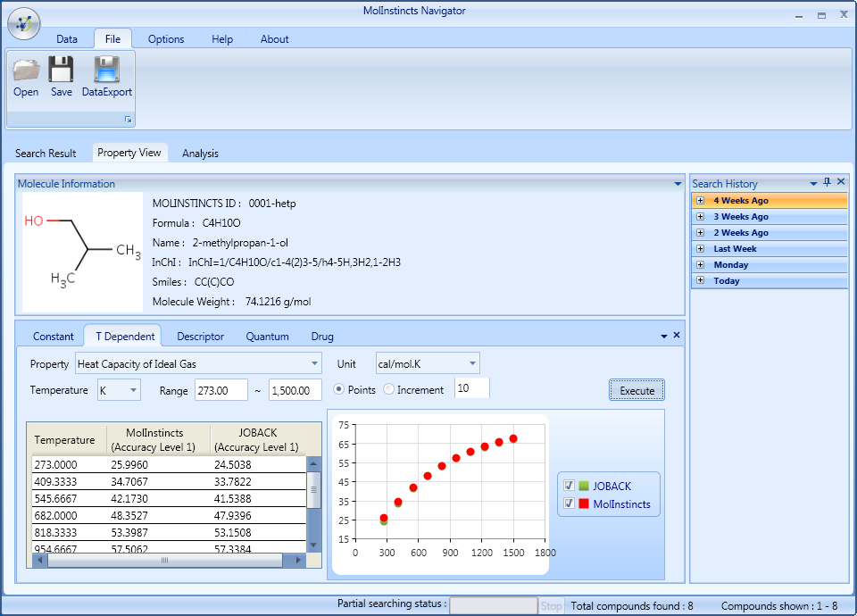Click the DataExport disk icon
The height and width of the screenshot is (616, 857).
(x=106, y=70)
